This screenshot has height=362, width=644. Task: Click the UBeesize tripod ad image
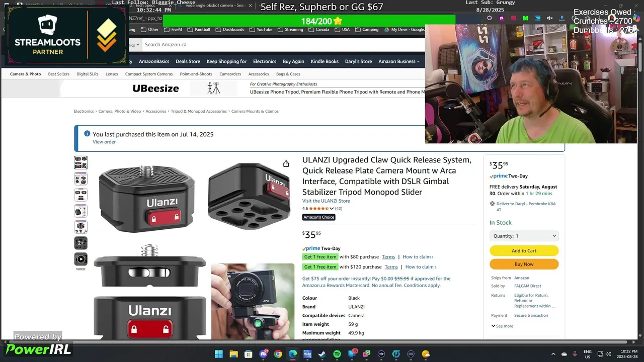[214, 88]
